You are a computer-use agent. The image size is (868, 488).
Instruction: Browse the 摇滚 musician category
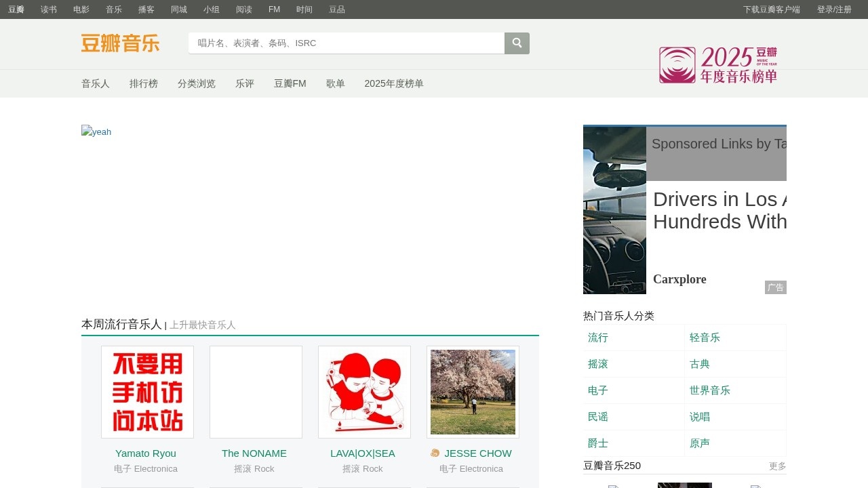click(x=597, y=364)
